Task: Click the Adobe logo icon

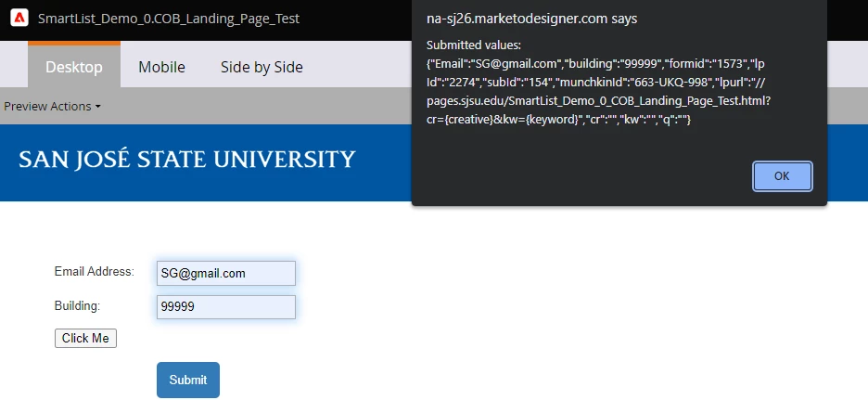Action: click(19, 19)
